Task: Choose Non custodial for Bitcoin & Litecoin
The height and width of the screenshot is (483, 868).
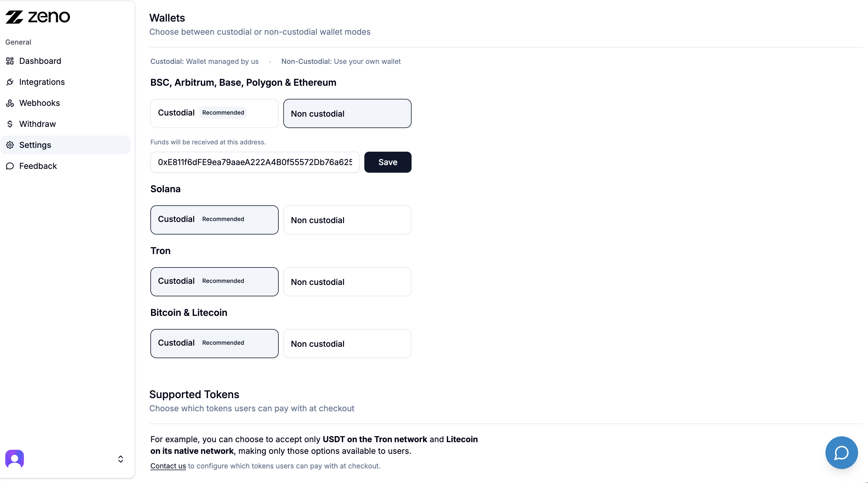Action: coord(347,343)
